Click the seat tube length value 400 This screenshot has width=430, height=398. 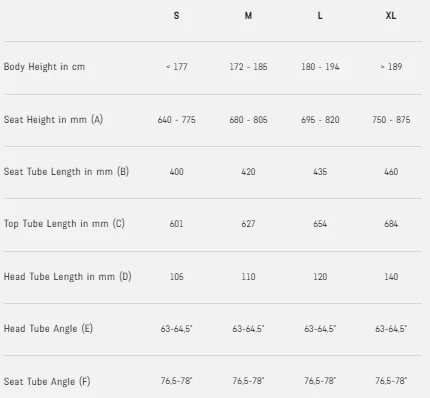tap(176, 172)
